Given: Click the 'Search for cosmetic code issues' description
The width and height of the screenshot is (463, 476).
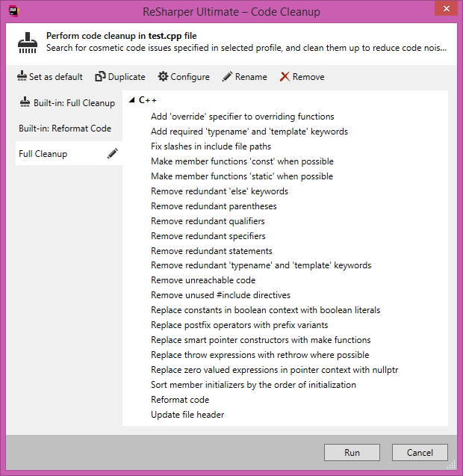Looking at the screenshot, I should pos(246,48).
